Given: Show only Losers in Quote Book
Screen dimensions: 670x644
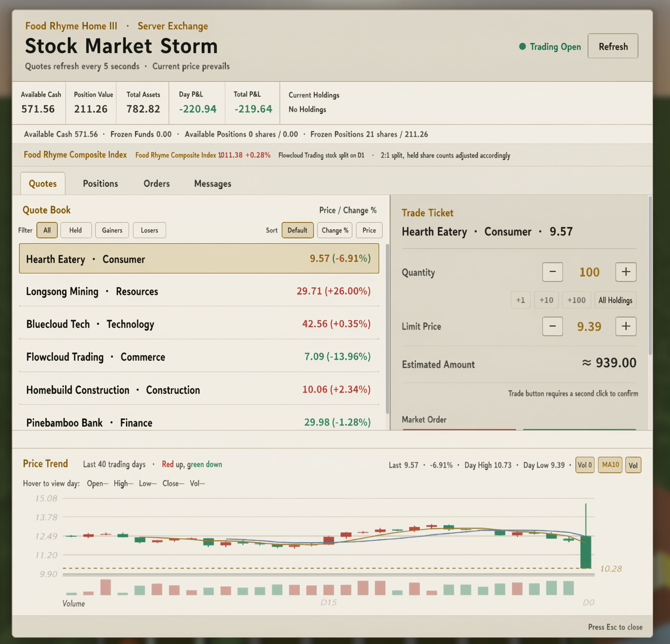Looking at the screenshot, I should [149, 230].
